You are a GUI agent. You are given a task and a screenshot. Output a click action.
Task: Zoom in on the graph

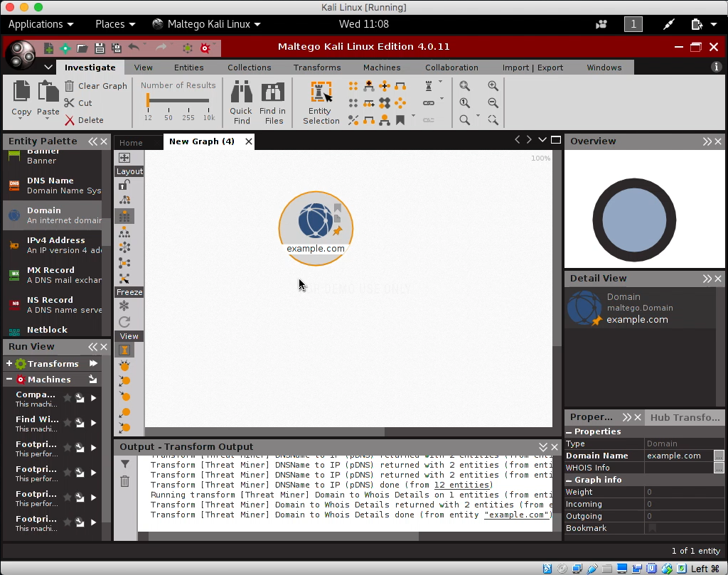493,85
